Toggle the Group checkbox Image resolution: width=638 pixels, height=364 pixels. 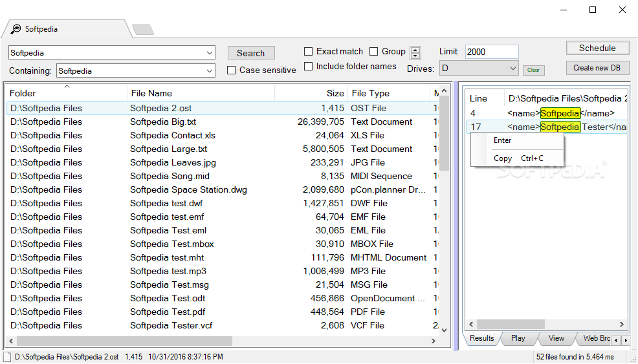373,52
